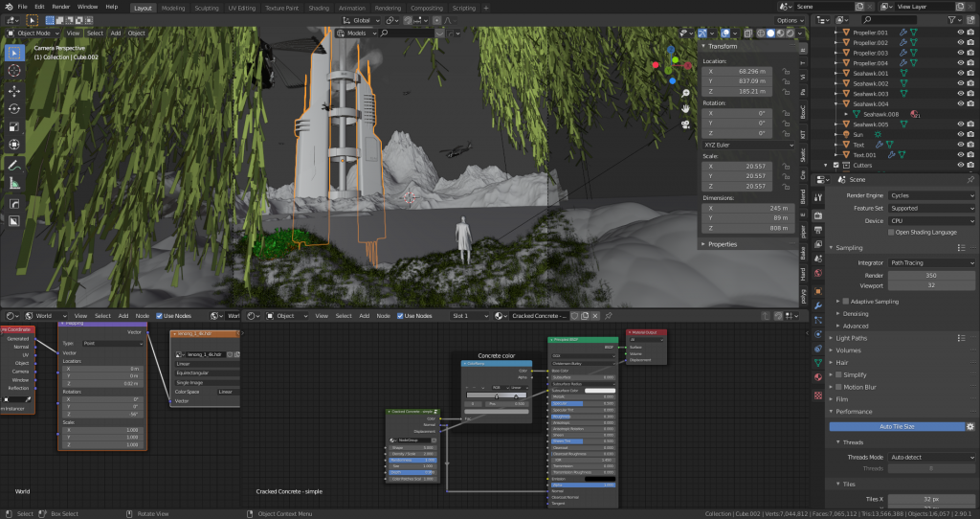
Task: Switch to the Shading workspace tab
Action: [318, 8]
